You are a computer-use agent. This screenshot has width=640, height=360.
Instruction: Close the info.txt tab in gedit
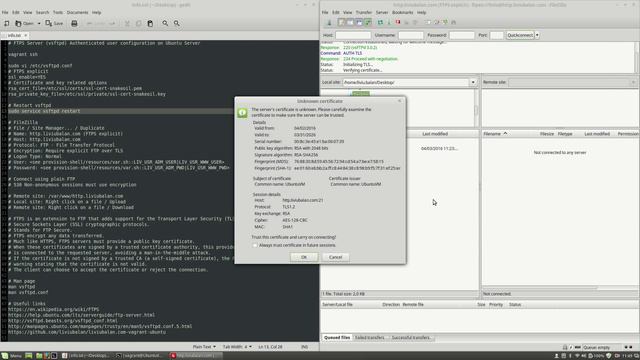pos(26,36)
